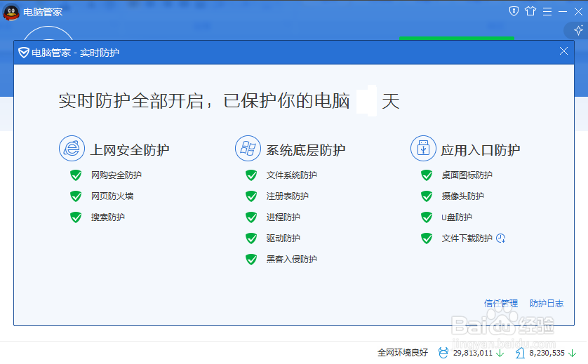Click the green arrow after 29,813,011
This screenshot has height=364, width=588.
coord(500,353)
